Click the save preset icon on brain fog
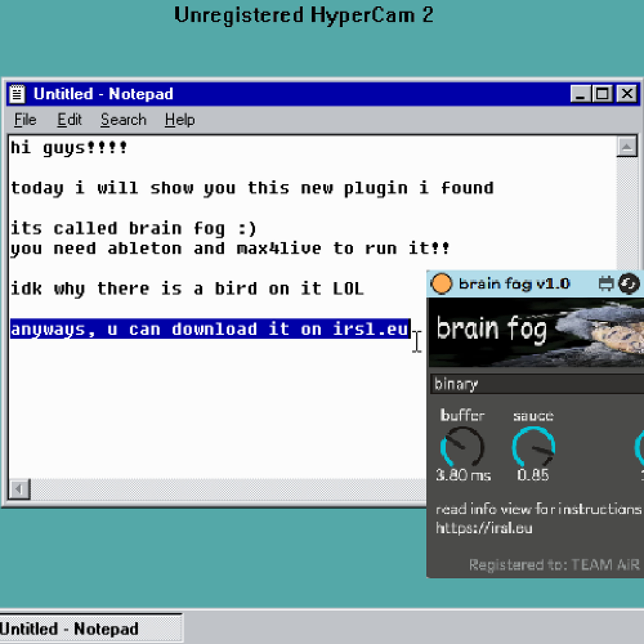 606,284
